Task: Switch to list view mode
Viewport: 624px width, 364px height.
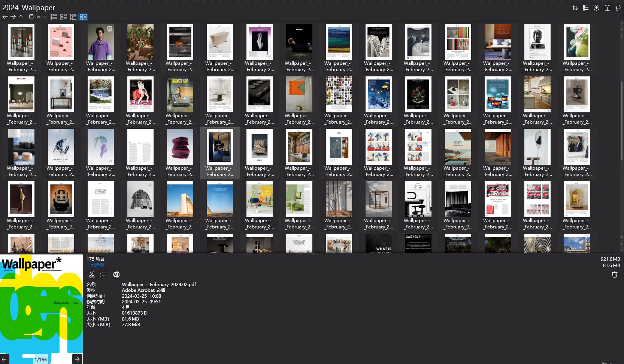Action: [54, 17]
